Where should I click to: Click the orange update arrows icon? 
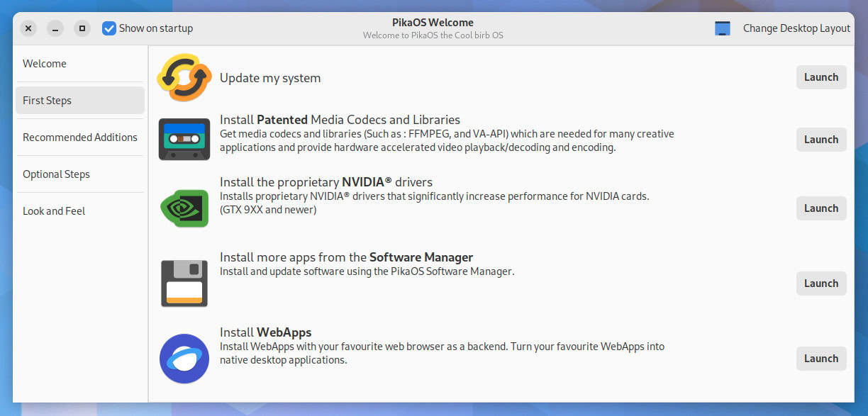point(184,78)
